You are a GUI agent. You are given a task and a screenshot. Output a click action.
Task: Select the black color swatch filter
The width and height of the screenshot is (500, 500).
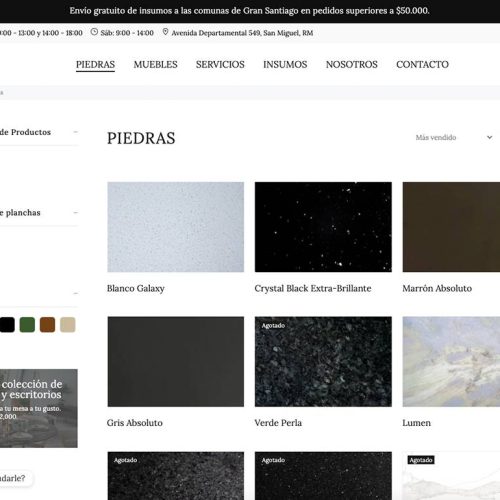7,325
